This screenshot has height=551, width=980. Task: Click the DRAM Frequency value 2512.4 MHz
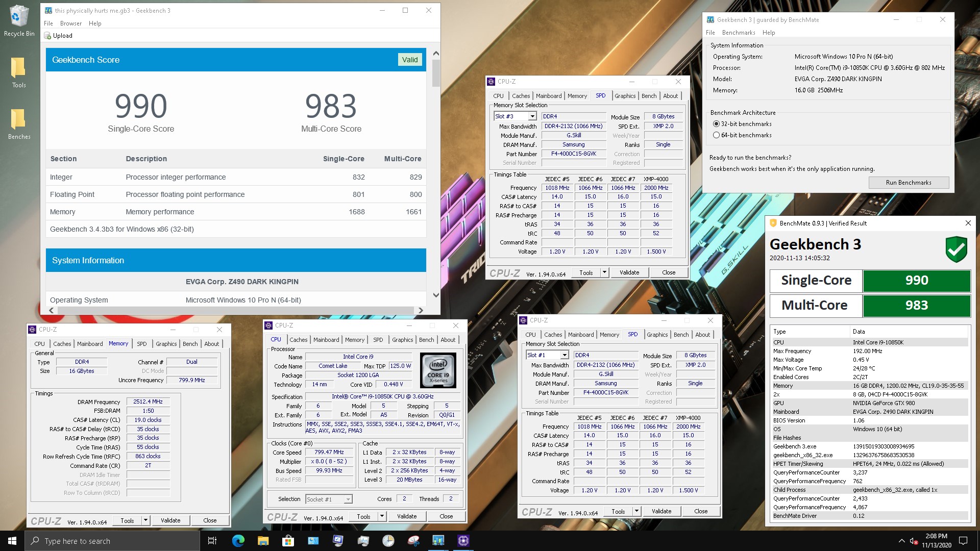pyautogui.click(x=148, y=402)
